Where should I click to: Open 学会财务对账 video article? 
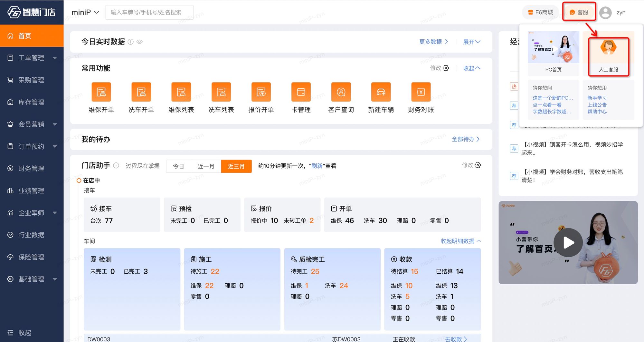point(572,176)
